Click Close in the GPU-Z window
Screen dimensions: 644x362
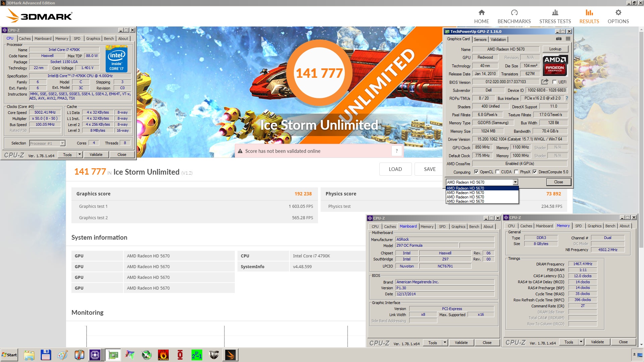[x=558, y=182]
